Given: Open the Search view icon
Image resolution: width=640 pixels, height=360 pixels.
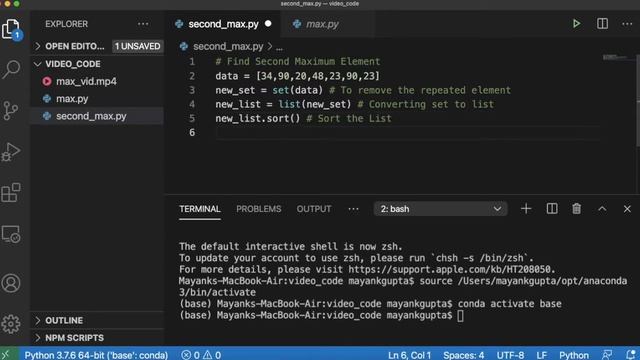Looking at the screenshot, I should 11,69.
